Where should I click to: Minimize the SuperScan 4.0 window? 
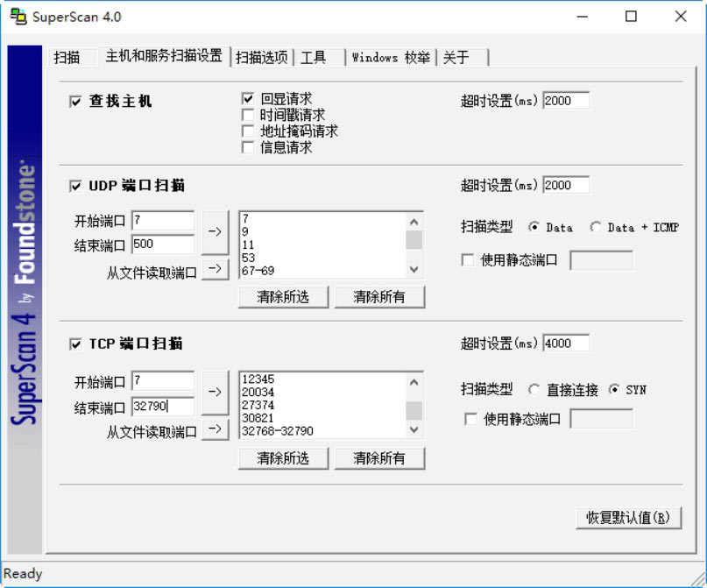click(583, 17)
